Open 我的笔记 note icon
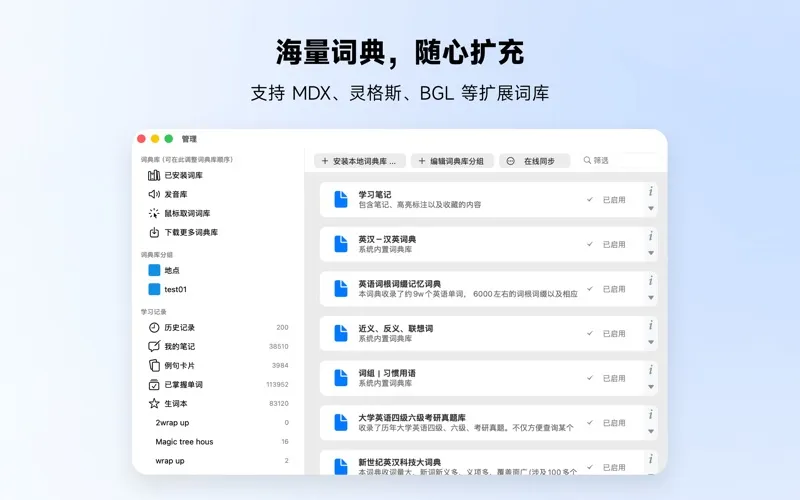Viewport: 800px width, 500px height. [154, 346]
